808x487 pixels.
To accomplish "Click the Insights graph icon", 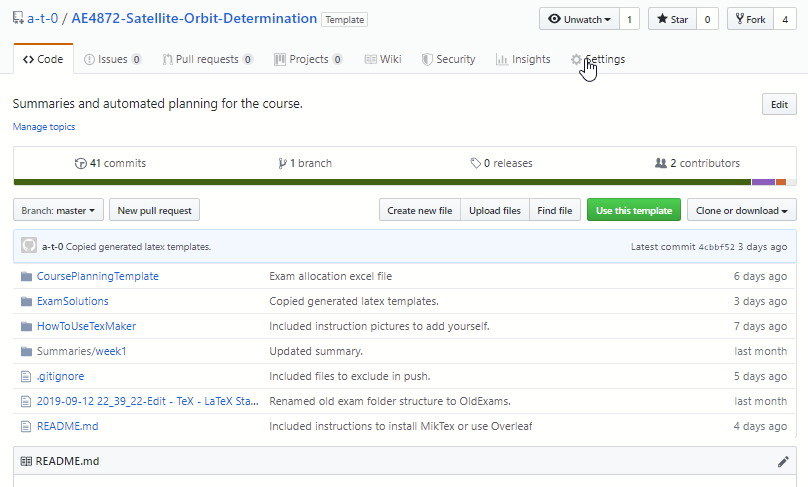I will 501,60.
